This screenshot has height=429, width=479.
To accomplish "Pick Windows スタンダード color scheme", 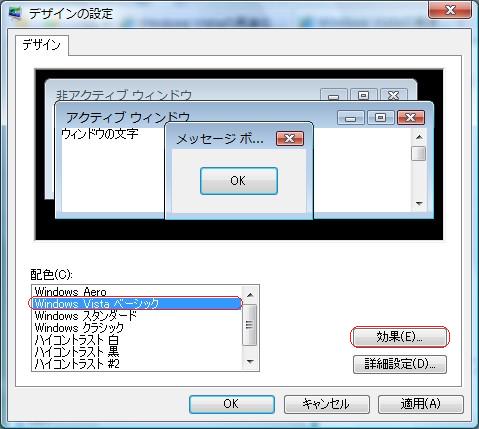I will point(137,315).
